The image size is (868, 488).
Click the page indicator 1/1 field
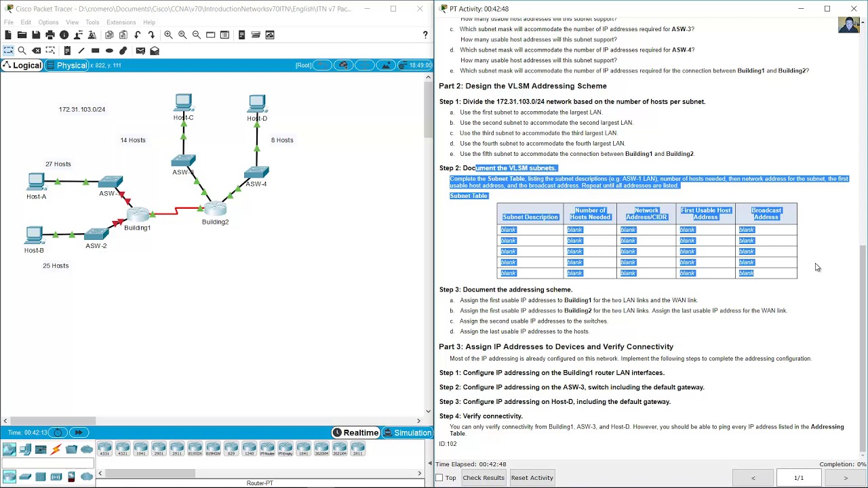point(799,478)
